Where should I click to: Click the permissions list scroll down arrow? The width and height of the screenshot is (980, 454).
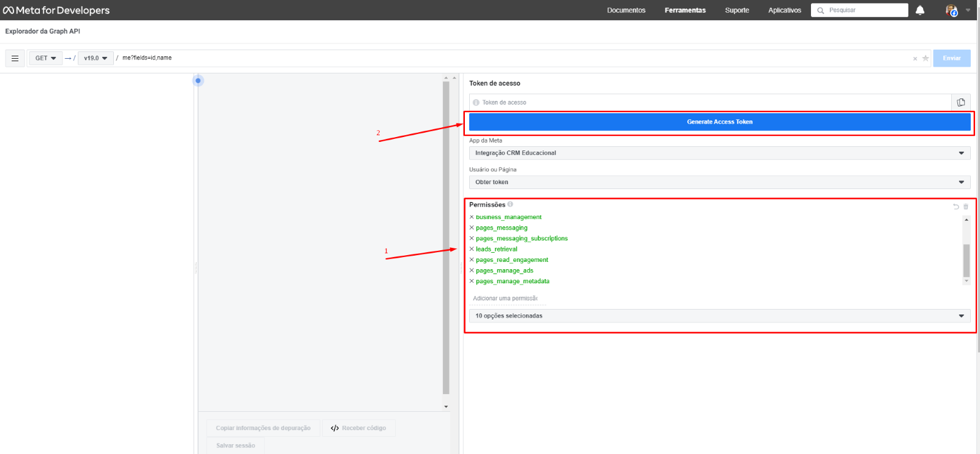967,281
